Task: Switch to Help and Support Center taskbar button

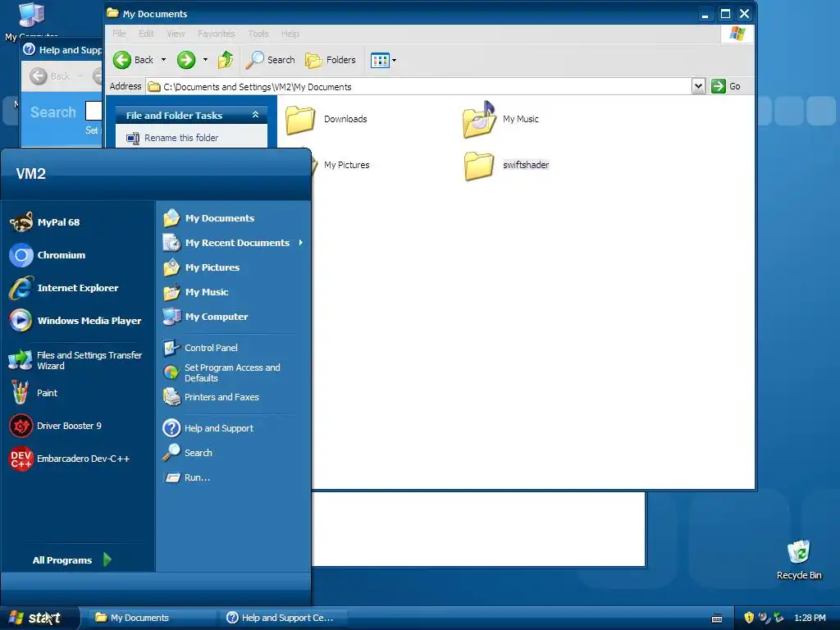Action: point(283,618)
